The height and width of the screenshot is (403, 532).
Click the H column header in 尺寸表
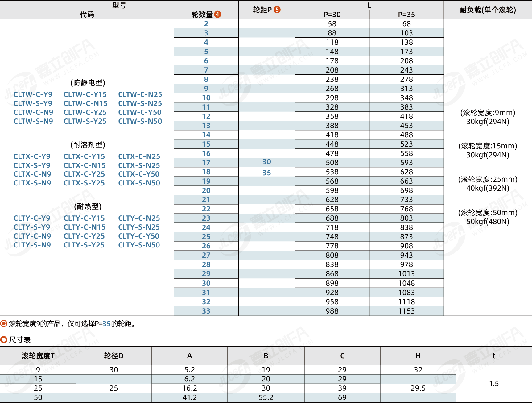pyautogui.click(x=418, y=356)
